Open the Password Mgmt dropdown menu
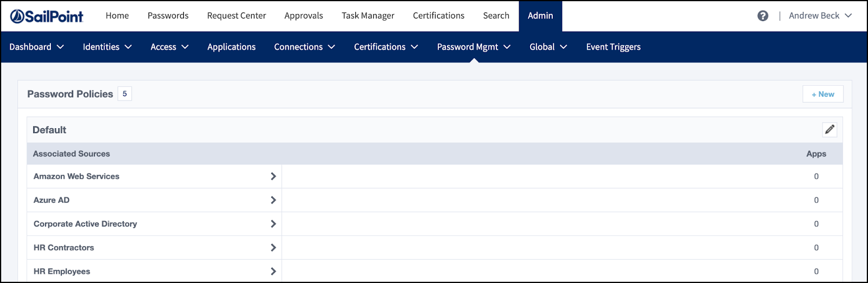Image resolution: width=868 pixels, height=283 pixels. pyautogui.click(x=474, y=47)
